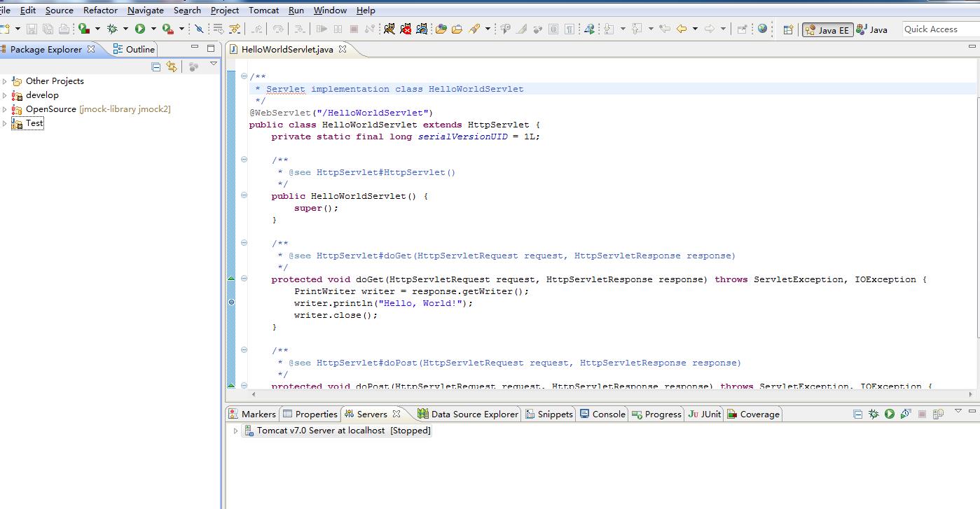Collapse the doGet method fold marker

[x=244, y=279]
